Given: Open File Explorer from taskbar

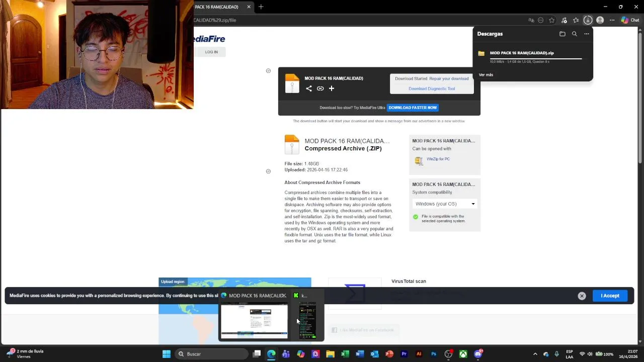Looking at the screenshot, I should (x=330, y=354).
